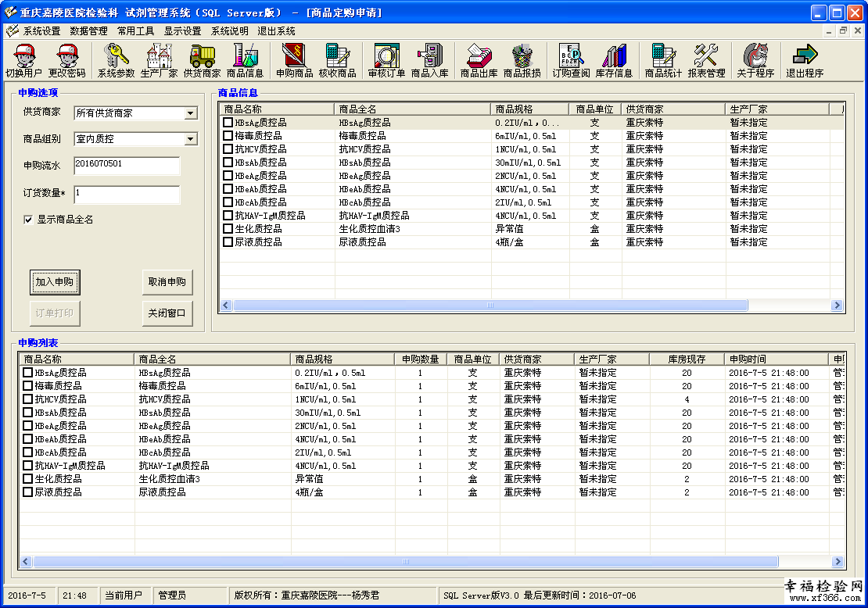Click the application icon in the title bar
Screen dimensions: 868x608
click(x=10, y=13)
